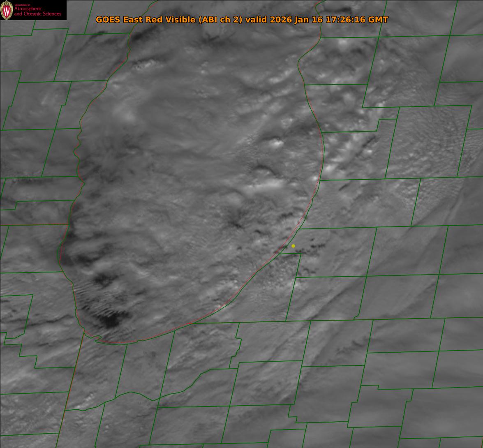Screen dimensions: 483x448
Task: Click the UW crest W logo
Action: pyautogui.click(x=7, y=10)
